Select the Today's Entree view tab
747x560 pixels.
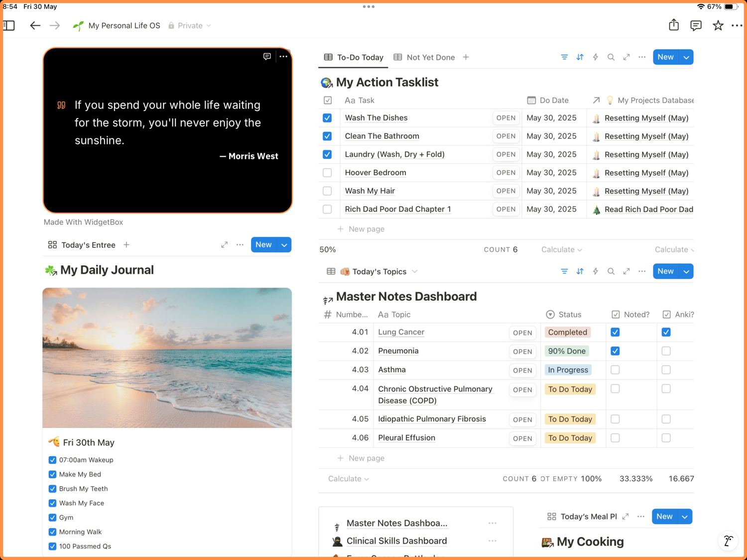pyautogui.click(x=82, y=245)
